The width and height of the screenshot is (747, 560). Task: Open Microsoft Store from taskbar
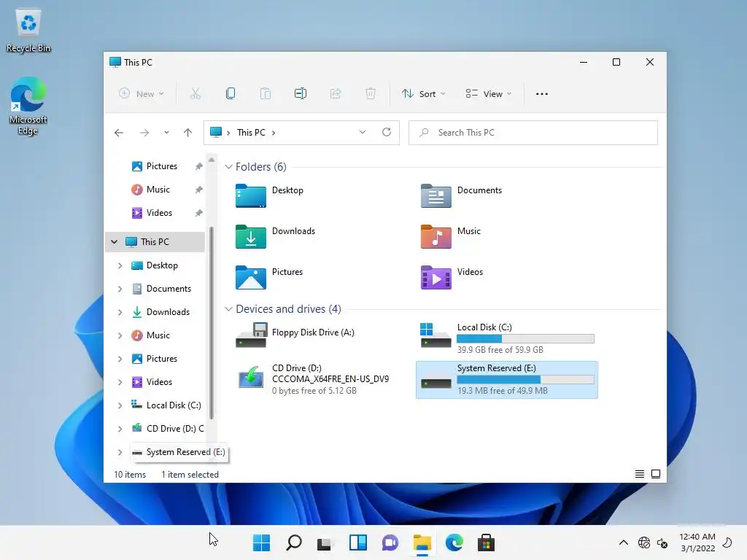pyautogui.click(x=486, y=542)
